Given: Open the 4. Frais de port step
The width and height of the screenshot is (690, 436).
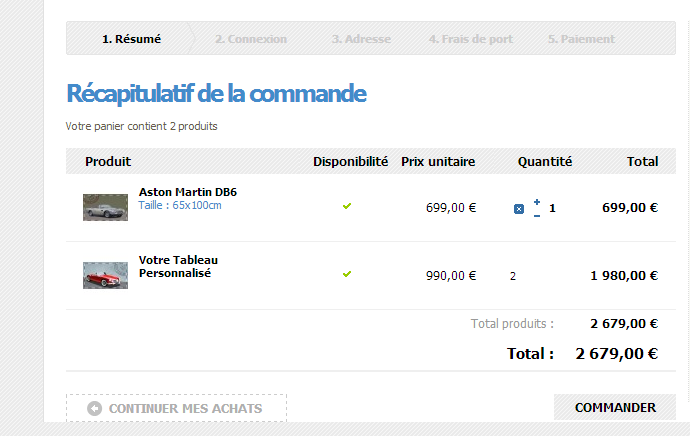Looking at the screenshot, I should pos(471,39).
